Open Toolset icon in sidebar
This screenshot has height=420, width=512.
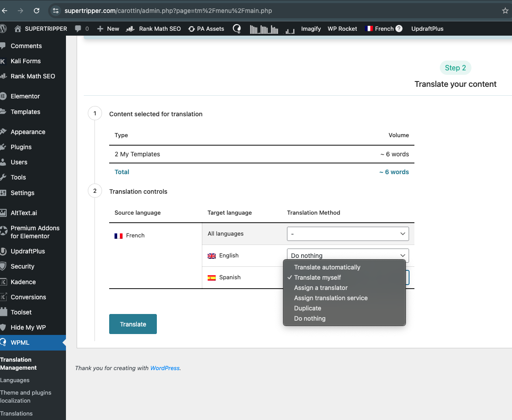(4, 312)
